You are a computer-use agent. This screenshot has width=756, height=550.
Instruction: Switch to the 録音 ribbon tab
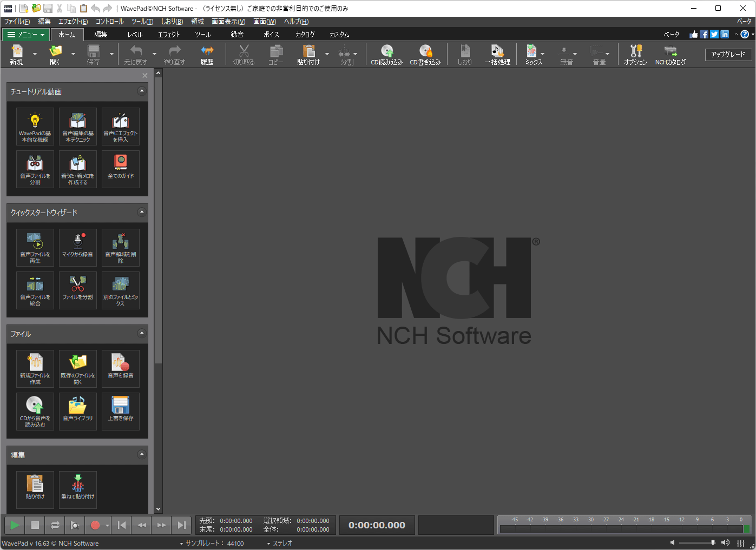237,35
